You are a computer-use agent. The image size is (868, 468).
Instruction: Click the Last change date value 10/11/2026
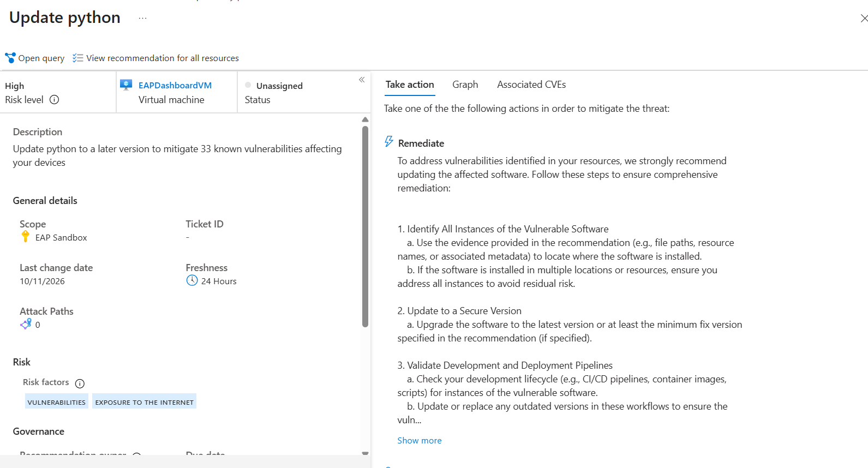pyautogui.click(x=42, y=281)
